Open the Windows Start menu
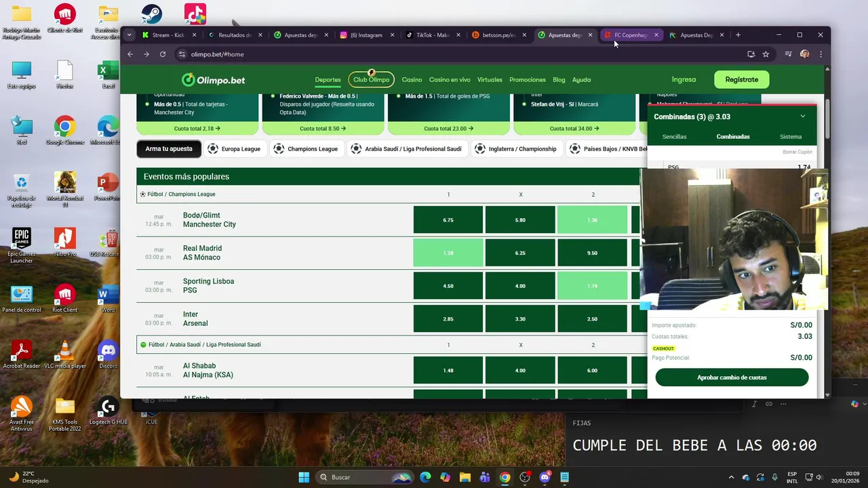Screen dimensions: 868x488 coord(304,477)
